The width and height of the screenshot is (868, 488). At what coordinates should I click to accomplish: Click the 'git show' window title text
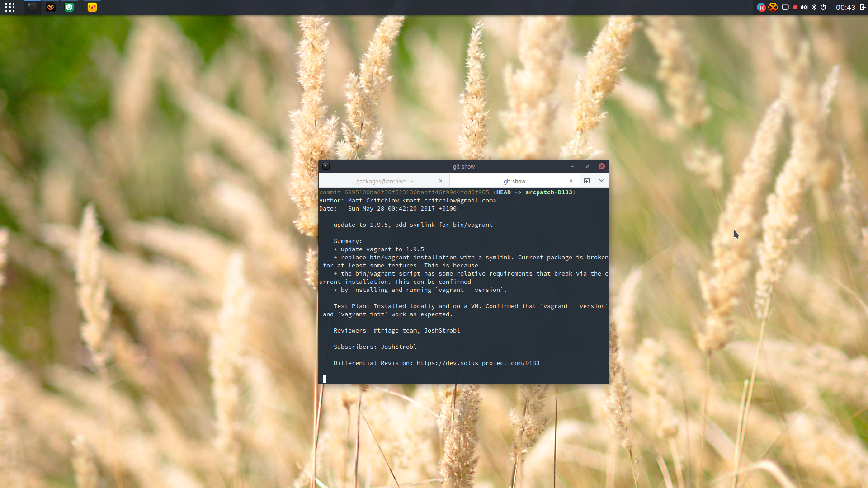[464, 166]
